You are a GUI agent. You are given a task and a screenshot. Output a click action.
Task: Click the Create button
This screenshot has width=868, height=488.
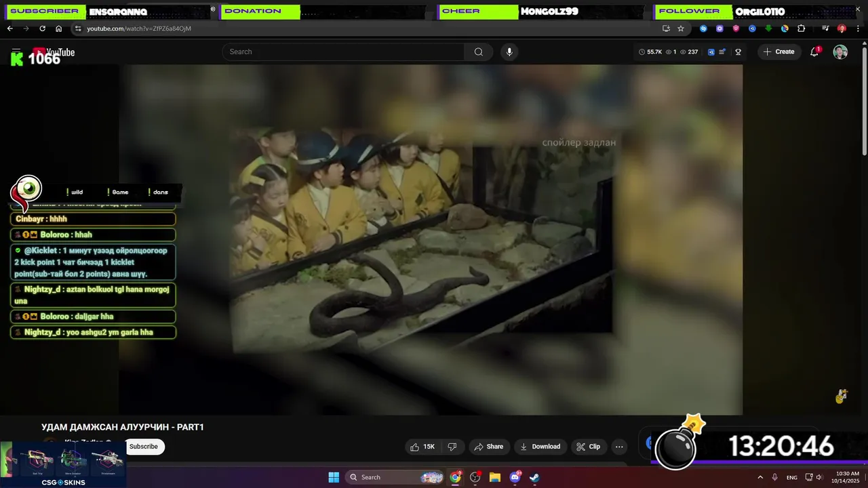pos(778,52)
